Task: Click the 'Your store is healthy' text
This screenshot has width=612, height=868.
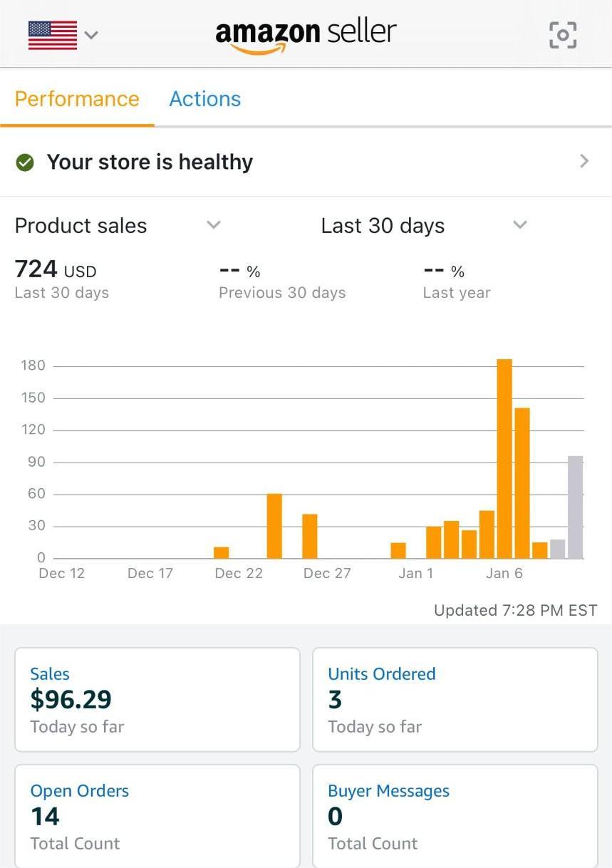Action: coord(150,162)
